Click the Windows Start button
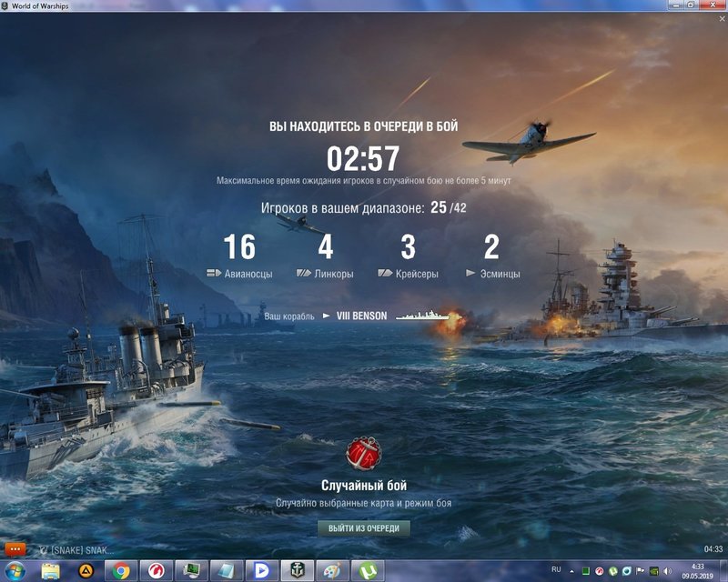Image resolution: width=728 pixels, height=582 pixels. tap(15, 570)
